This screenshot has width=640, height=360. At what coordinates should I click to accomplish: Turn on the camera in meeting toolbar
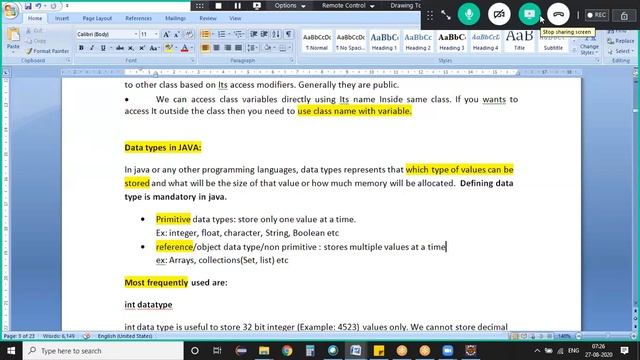click(x=499, y=14)
